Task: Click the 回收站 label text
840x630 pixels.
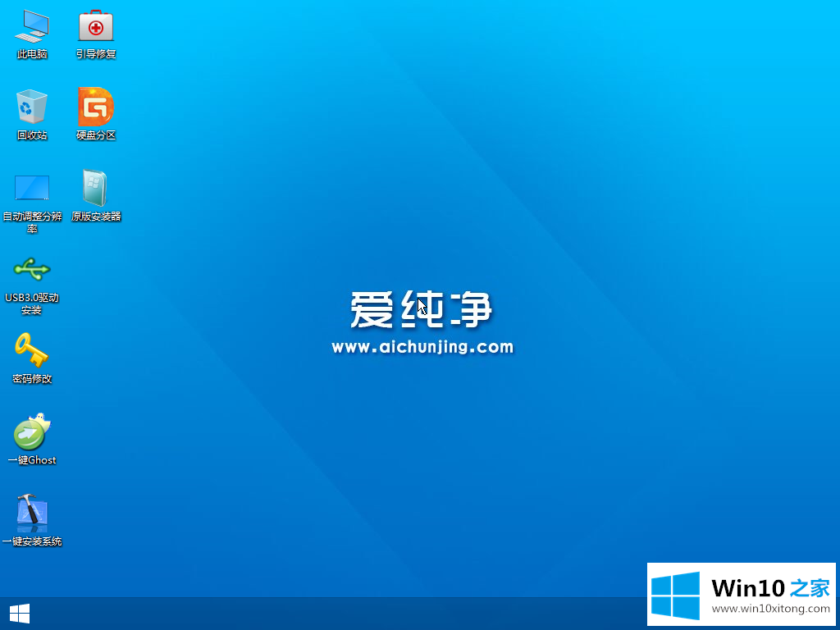Action: point(32,135)
